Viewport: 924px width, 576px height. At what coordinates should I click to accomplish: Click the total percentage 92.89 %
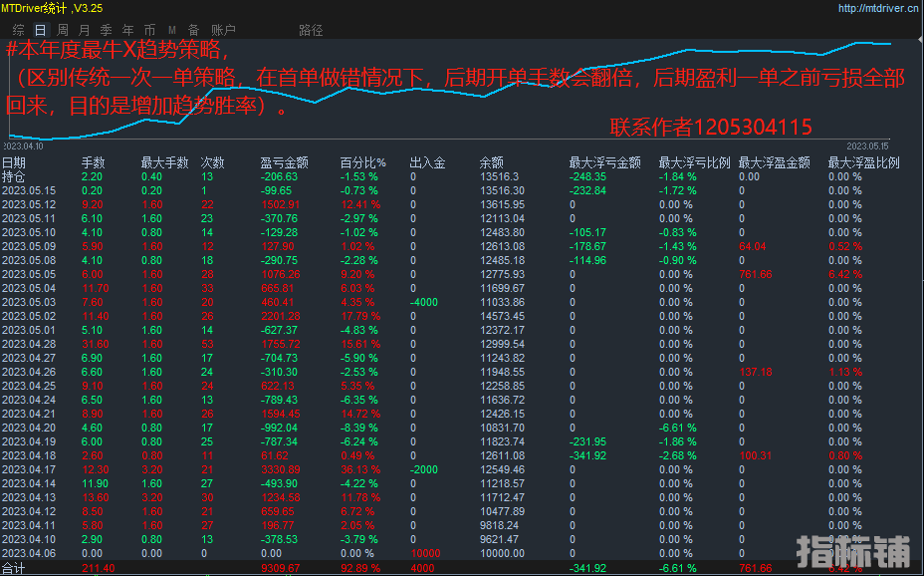point(360,569)
